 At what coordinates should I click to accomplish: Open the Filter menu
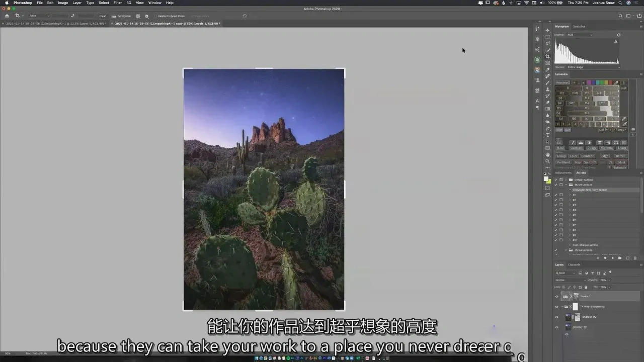coord(118,3)
